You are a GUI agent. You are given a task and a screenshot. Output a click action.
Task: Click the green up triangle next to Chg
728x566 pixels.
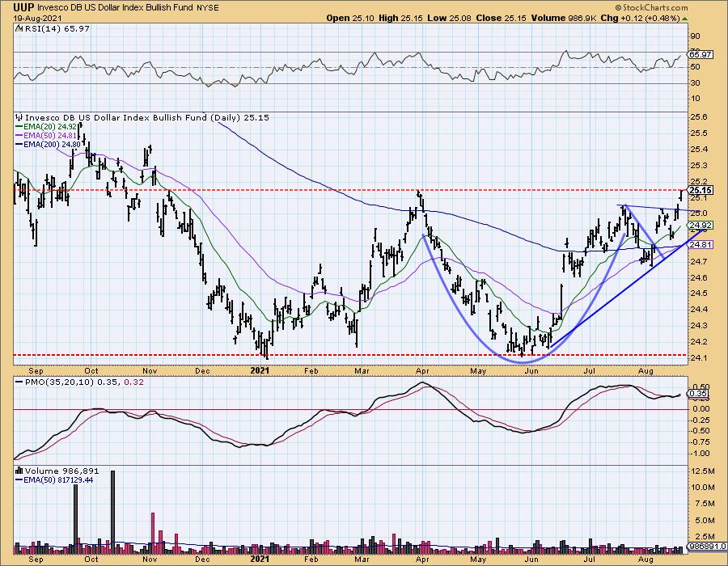coord(684,19)
